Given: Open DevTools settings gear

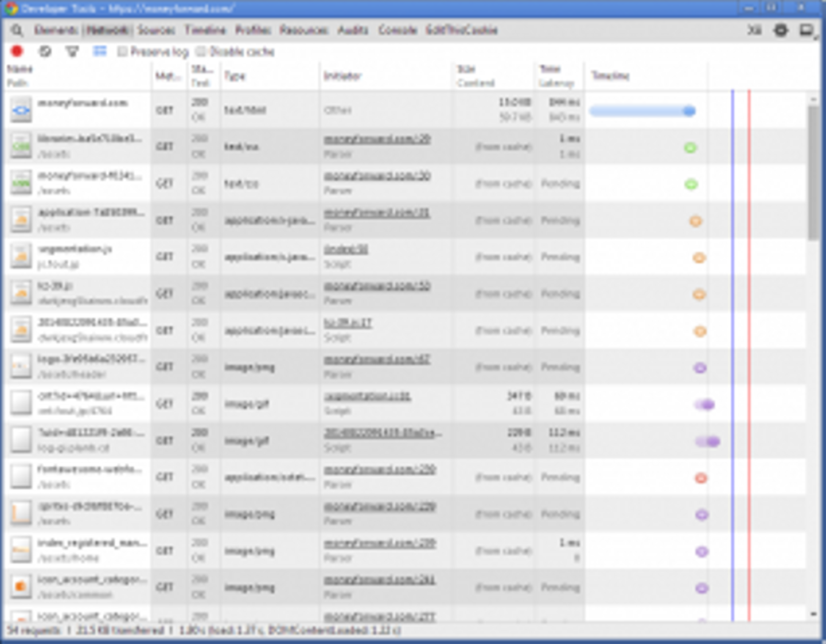Looking at the screenshot, I should click(x=781, y=30).
